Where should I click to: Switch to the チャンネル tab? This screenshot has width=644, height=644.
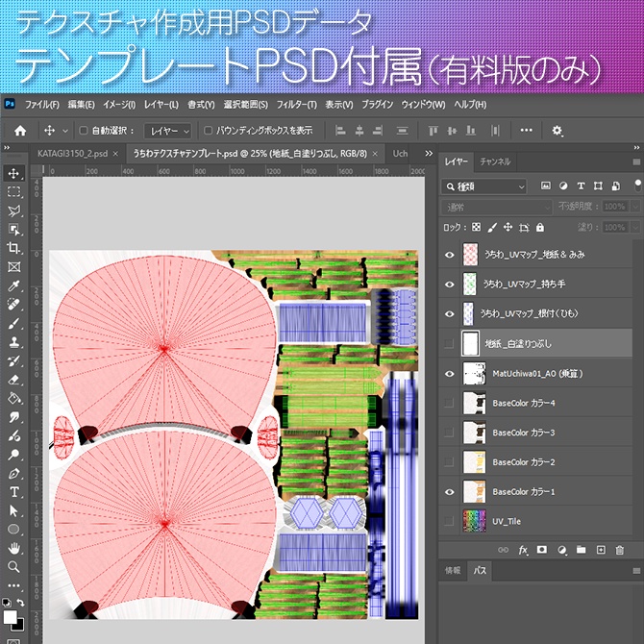(495, 161)
